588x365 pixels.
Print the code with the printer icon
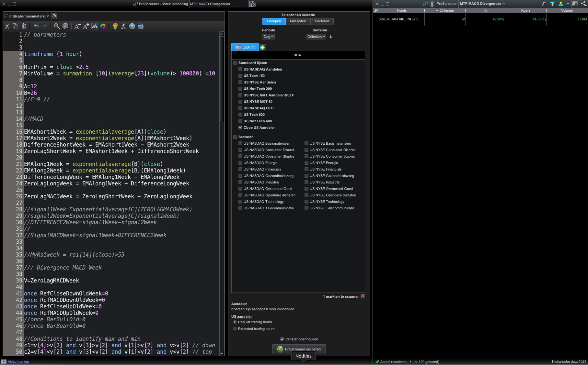(x=141, y=26)
